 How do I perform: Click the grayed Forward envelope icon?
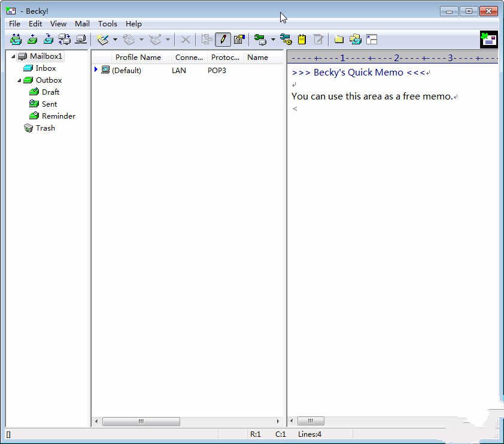156,40
